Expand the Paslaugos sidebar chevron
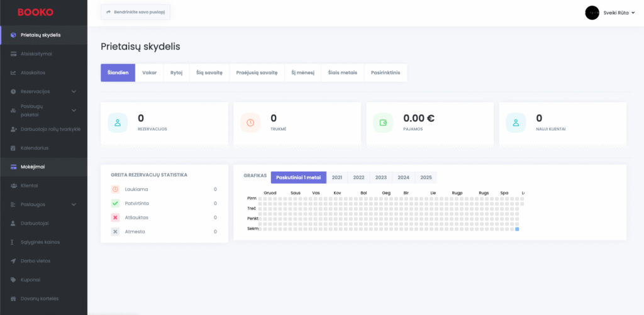The height and width of the screenshot is (315, 644). pyautogui.click(x=74, y=204)
